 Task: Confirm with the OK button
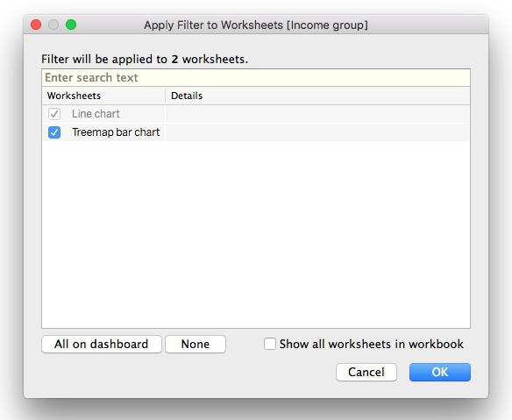(440, 372)
